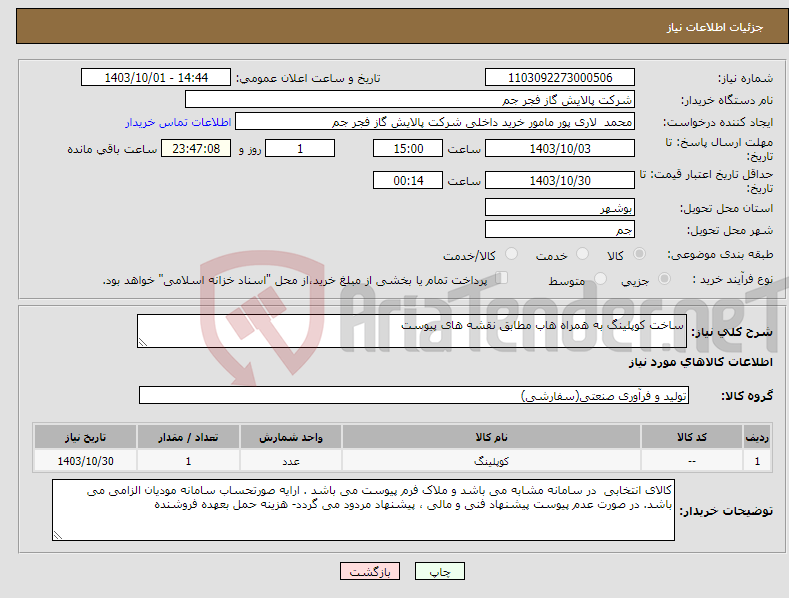Image resolution: width=789 pixels, height=598 pixels.
Task: Click the عدد unit cell
Action: (291, 461)
